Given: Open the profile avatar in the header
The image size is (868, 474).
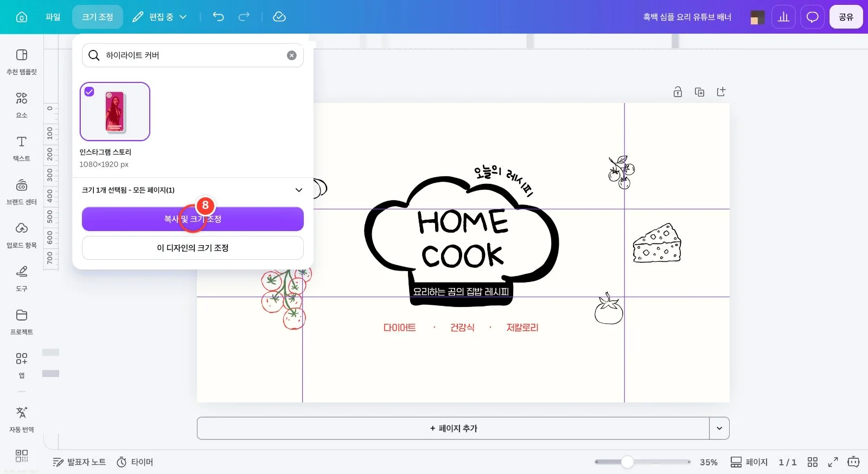Looking at the screenshot, I should (x=757, y=17).
